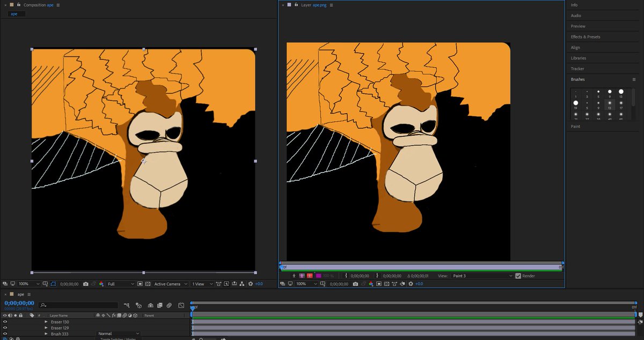Take a snapshot in Layer viewer

coord(355,284)
